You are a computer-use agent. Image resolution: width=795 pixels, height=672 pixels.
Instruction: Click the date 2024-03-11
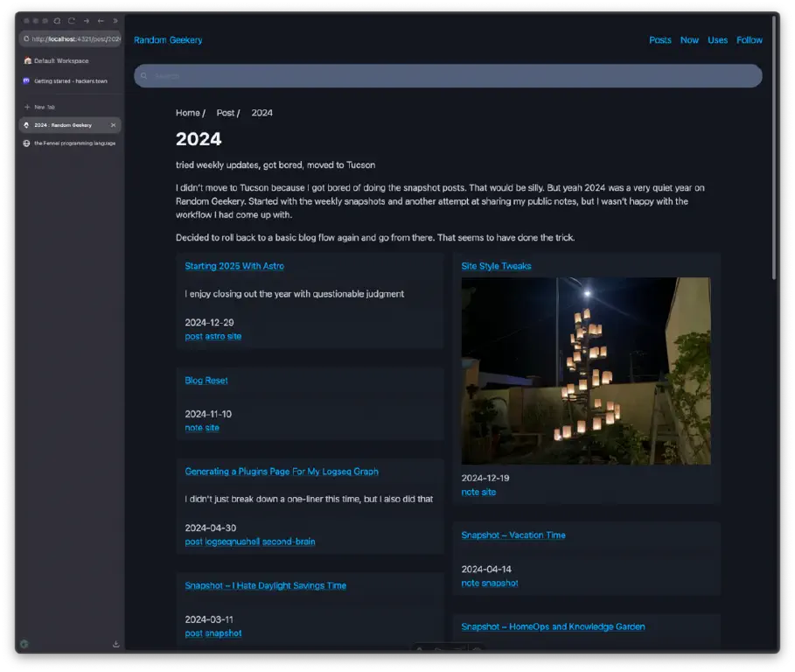point(209,619)
